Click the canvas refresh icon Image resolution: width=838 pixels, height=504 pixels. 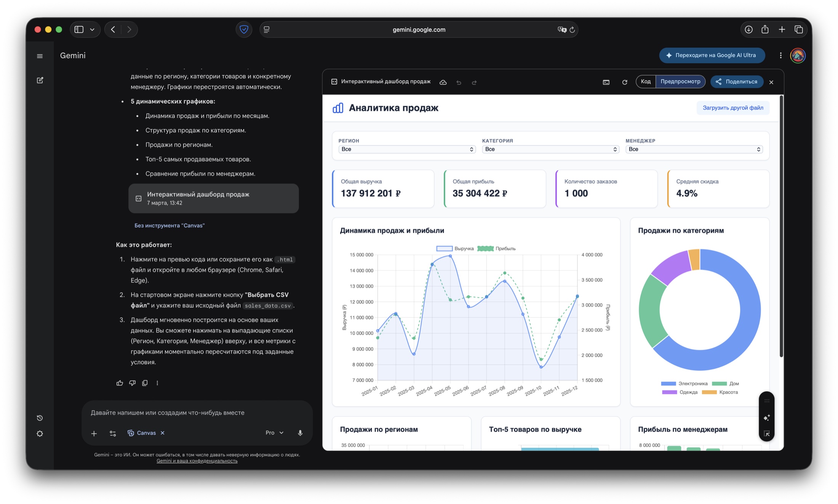[625, 82]
